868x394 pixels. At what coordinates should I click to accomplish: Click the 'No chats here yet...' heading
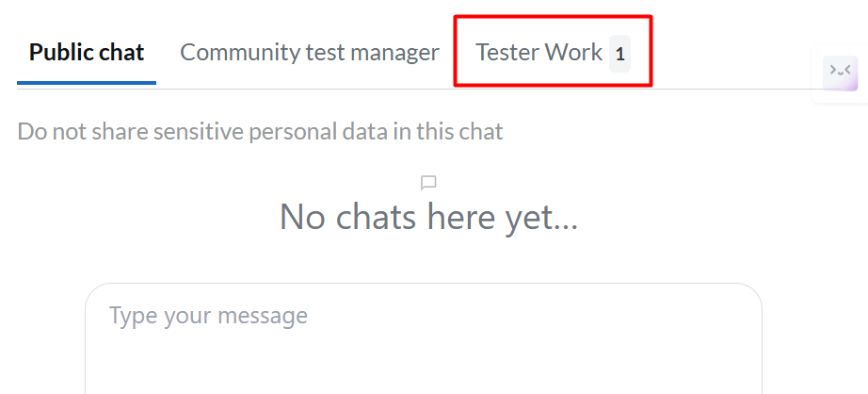pos(428,217)
